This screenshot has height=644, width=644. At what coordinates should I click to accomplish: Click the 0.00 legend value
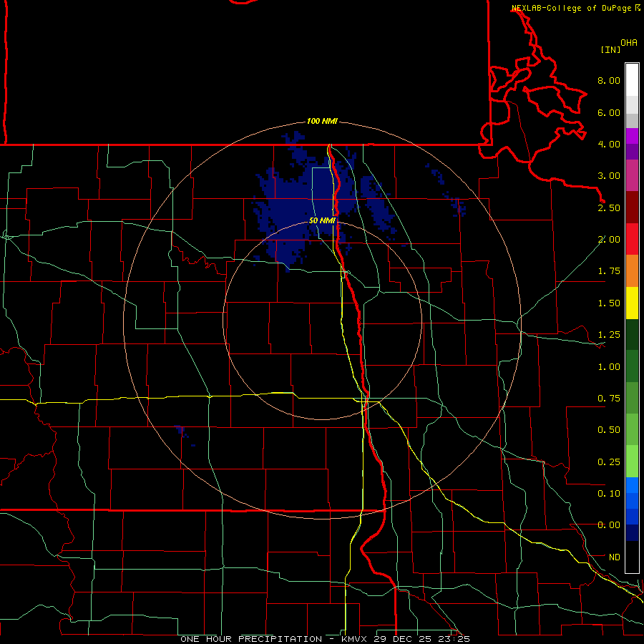[x=609, y=525]
